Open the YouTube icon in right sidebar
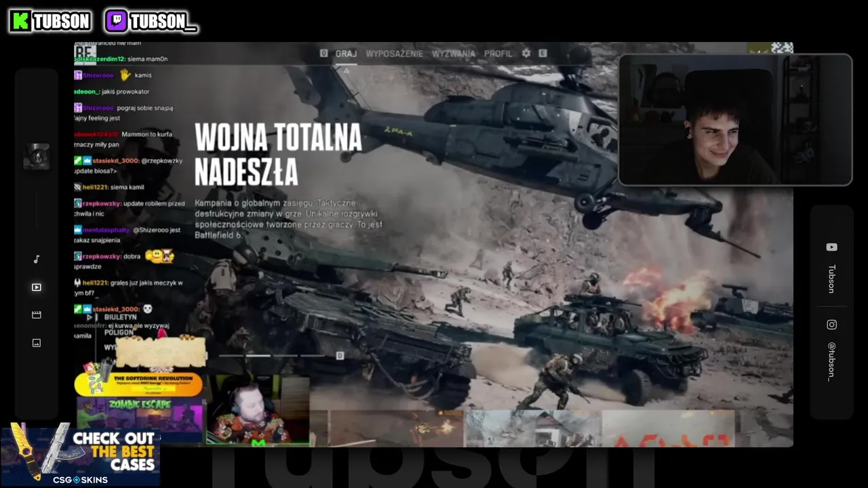The width and height of the screenshot is (868, 488). point(831,247)
